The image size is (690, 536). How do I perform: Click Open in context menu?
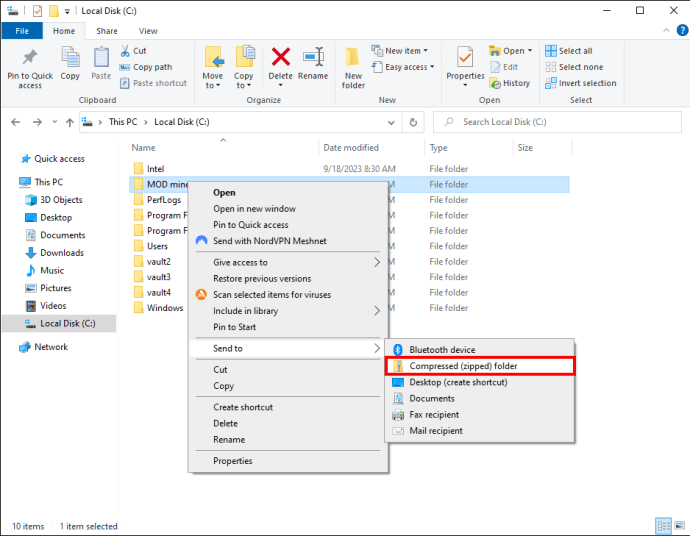pyautogui.click(x=288, y=193)
